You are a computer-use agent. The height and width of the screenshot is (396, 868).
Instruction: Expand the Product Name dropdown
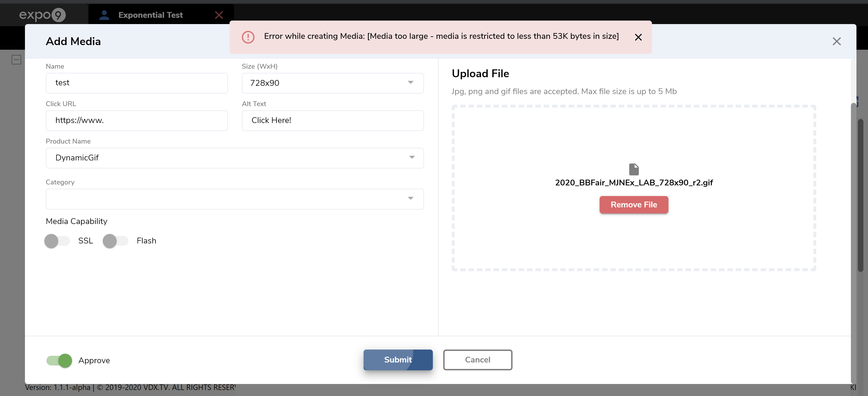click(x=234, y=158)
